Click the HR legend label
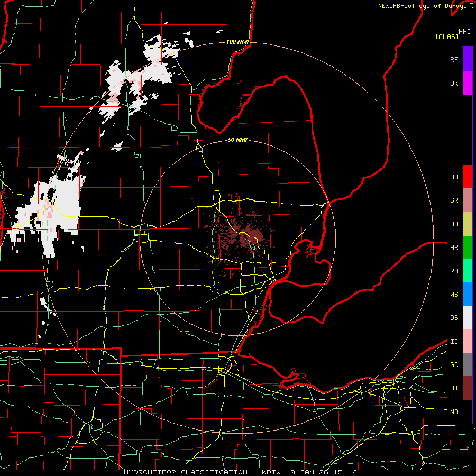Viewport: 476px width, 476px height. click(x=454, y=248)
